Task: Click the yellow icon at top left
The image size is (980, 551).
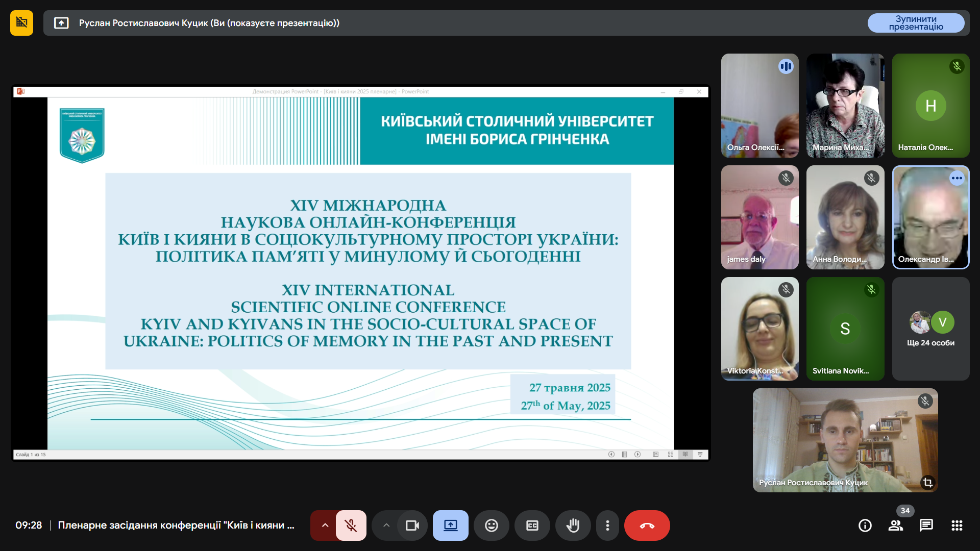Action: pyautogui.click(x=21, y=23)
